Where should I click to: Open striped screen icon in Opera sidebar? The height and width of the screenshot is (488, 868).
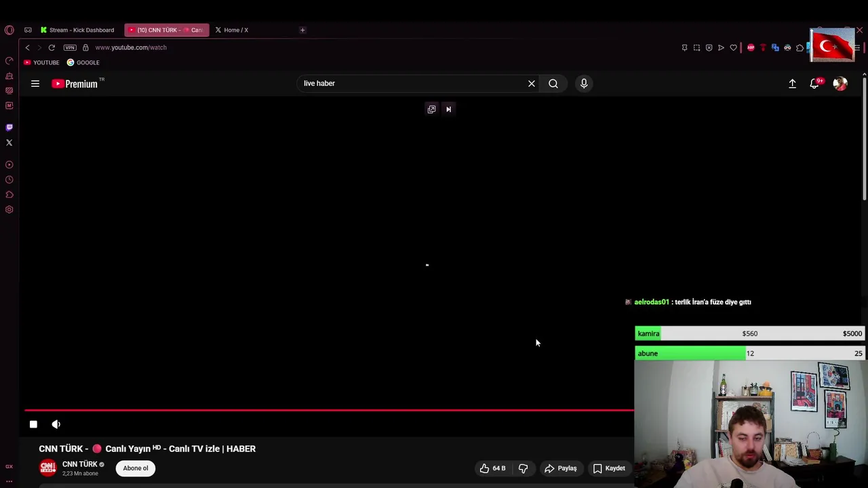(9, 90)
